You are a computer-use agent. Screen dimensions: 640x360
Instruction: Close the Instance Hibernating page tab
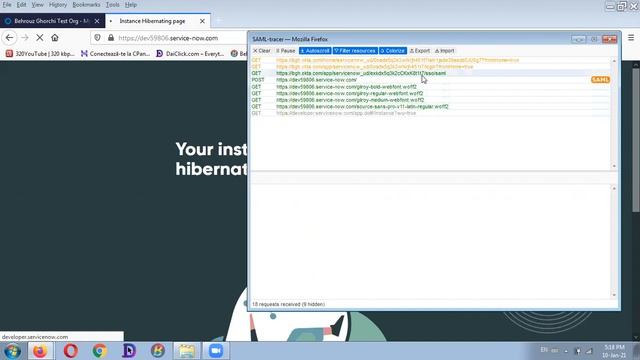tap(202, 21)
